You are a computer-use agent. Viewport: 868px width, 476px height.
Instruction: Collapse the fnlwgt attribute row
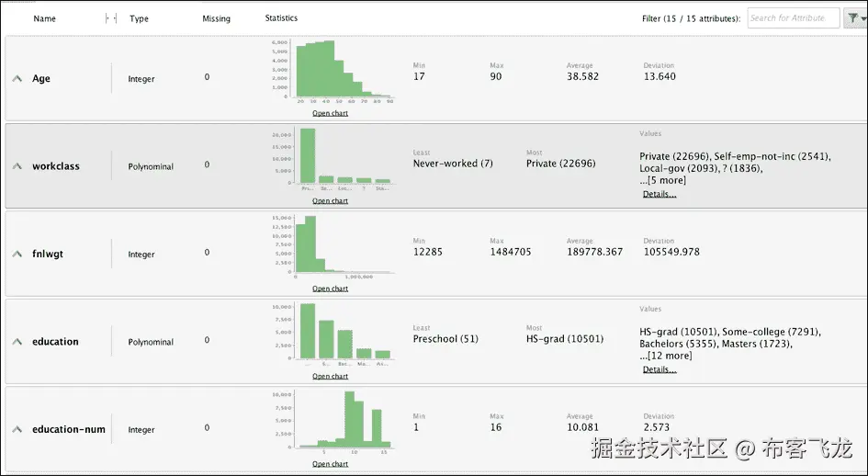point(17,254)
